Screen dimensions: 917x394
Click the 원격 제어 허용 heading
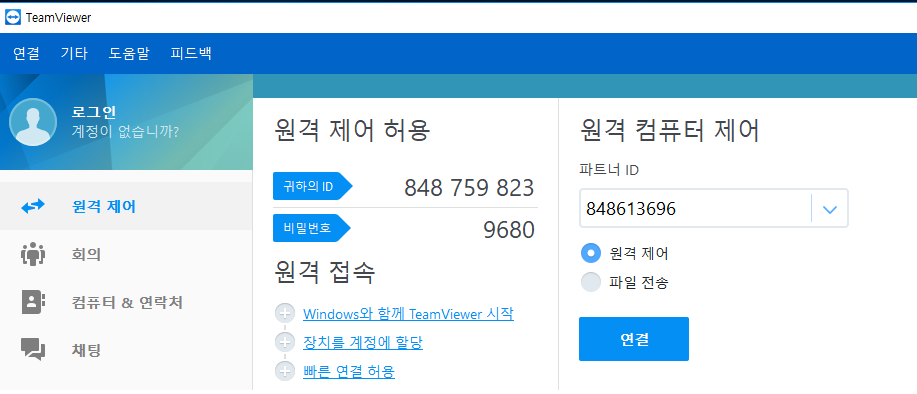point(352,130)
